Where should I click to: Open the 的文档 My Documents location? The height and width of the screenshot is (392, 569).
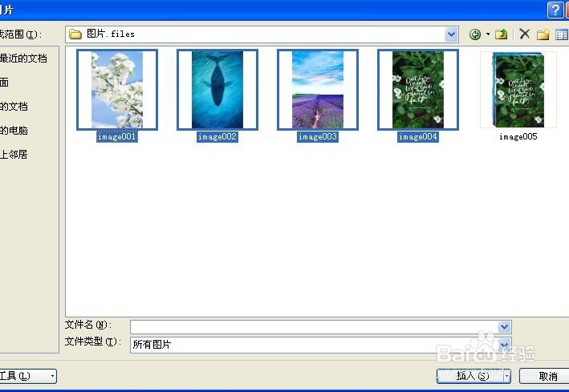tap(14, 107)
